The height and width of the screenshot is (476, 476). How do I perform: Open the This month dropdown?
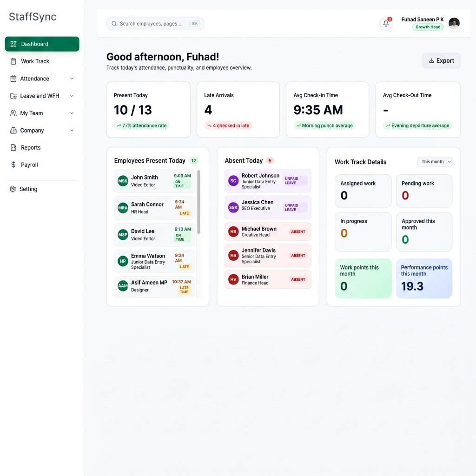pyautogui.click(x=435, y=162)
